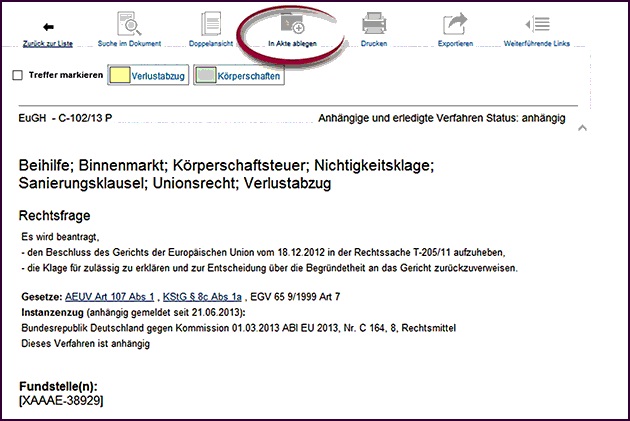Click the Drucken text label
Image resolution: width=630 pixels, height=421 pixels.
373,44
